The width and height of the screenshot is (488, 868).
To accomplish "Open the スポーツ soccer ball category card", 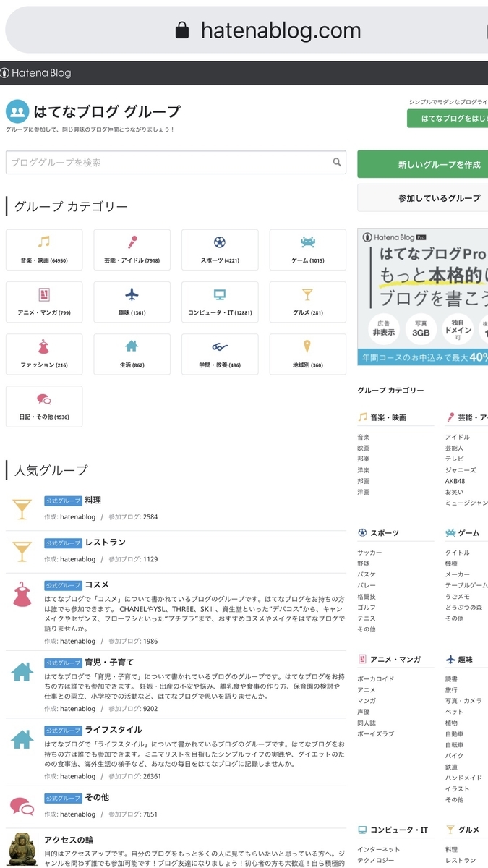I will point(220,250).
